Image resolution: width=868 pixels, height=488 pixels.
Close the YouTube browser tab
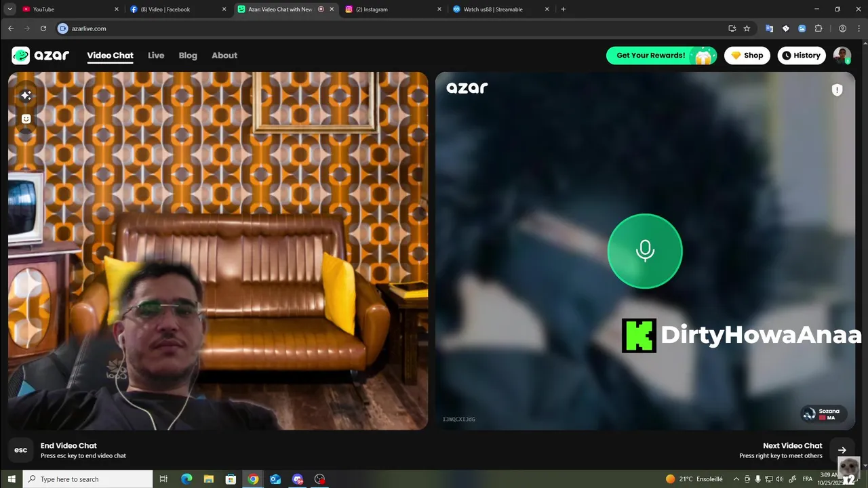[117, 9]
